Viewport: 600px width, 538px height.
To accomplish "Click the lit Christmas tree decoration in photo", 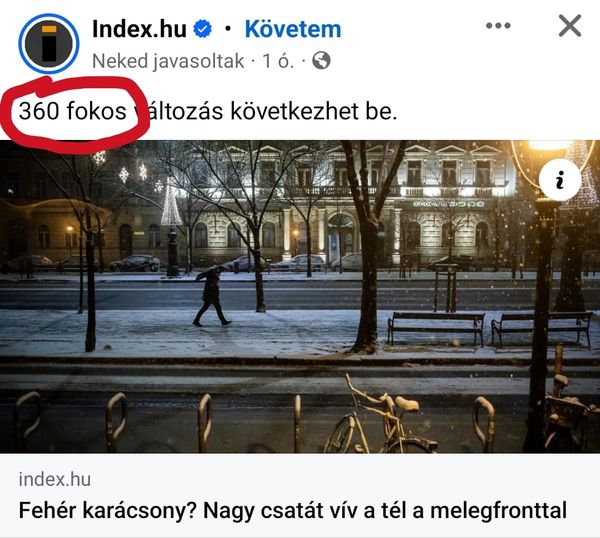I will pos(171,203).
